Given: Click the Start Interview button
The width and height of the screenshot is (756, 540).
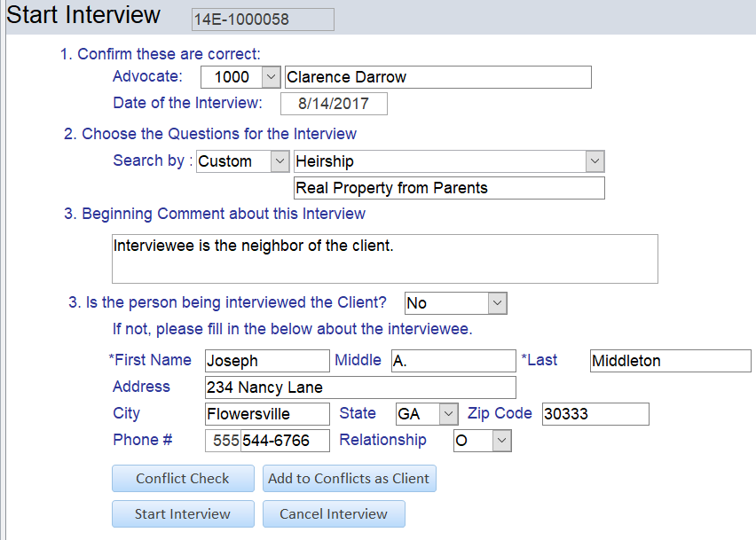Looking at the screenshot, I should point(183,514).
